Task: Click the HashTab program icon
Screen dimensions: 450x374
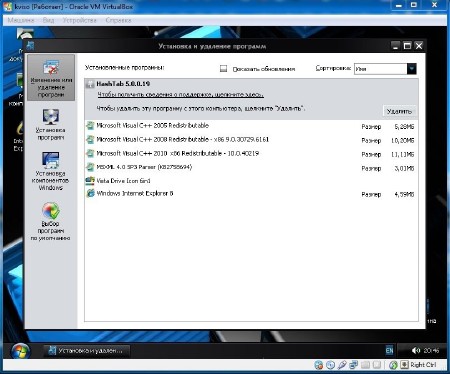Action: tap(90, 84)
